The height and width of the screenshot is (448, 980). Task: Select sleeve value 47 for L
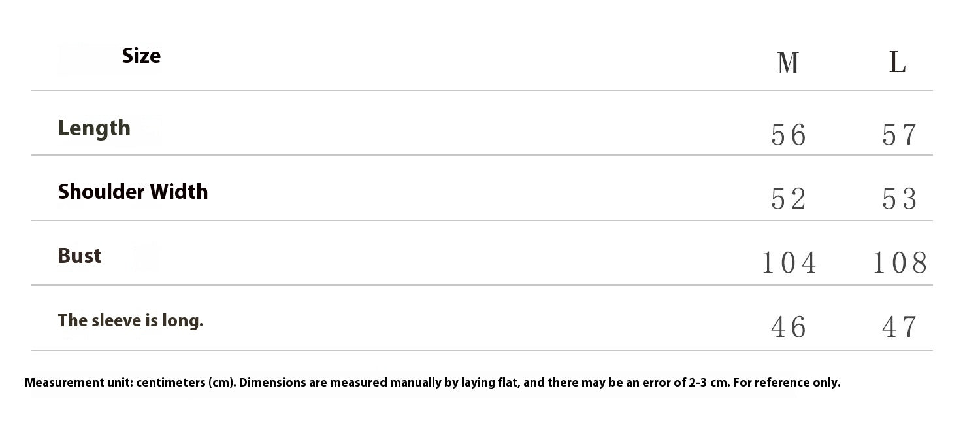(900, 328)
